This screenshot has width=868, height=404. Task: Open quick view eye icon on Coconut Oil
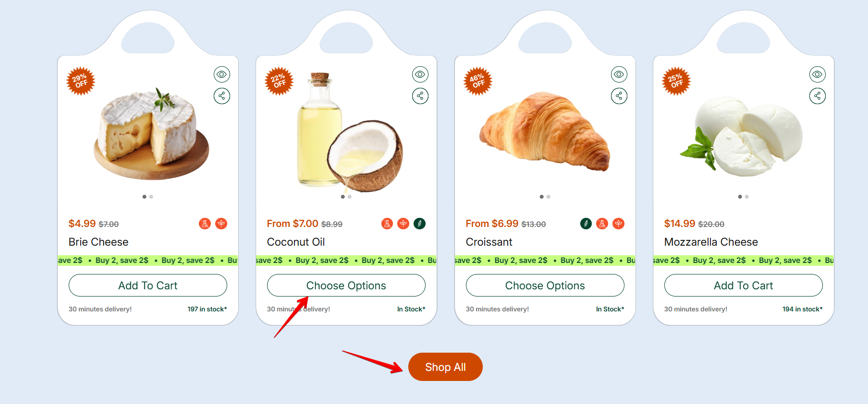(x=420, y=74)
